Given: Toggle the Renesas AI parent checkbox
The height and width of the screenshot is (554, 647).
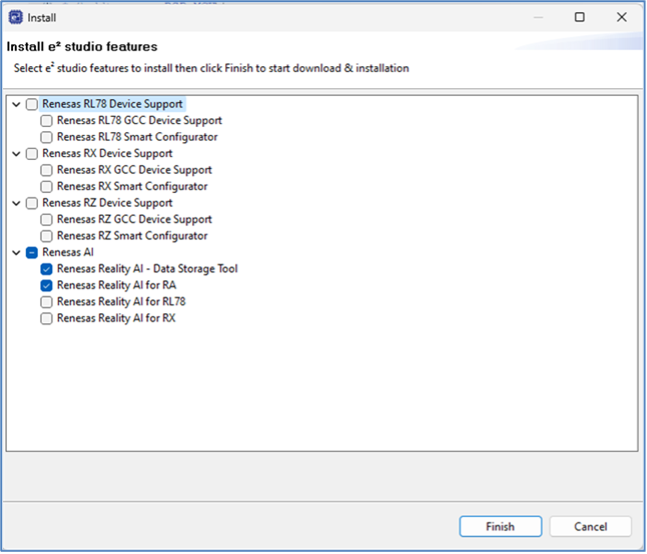Looking at the screenshot, I should click(32, 253).
